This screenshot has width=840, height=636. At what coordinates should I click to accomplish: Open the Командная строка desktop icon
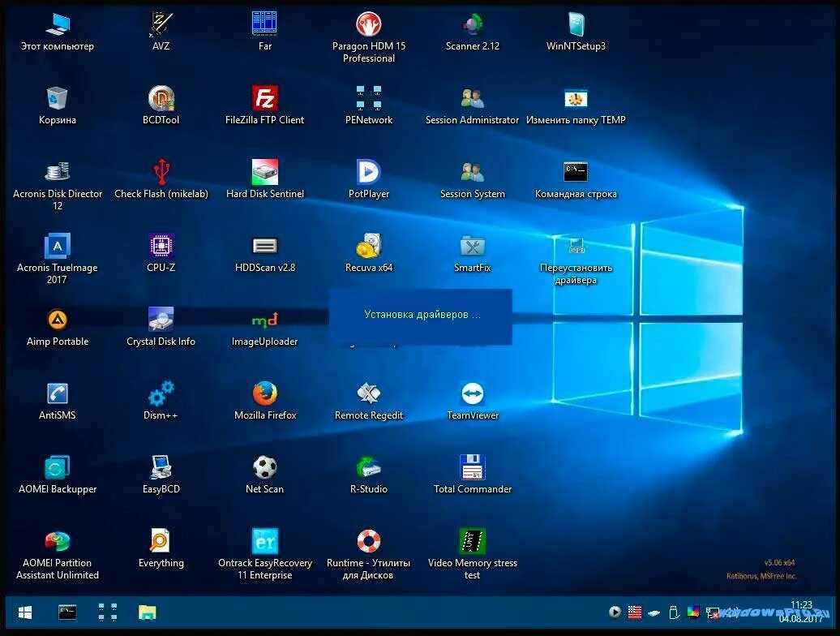576,179
